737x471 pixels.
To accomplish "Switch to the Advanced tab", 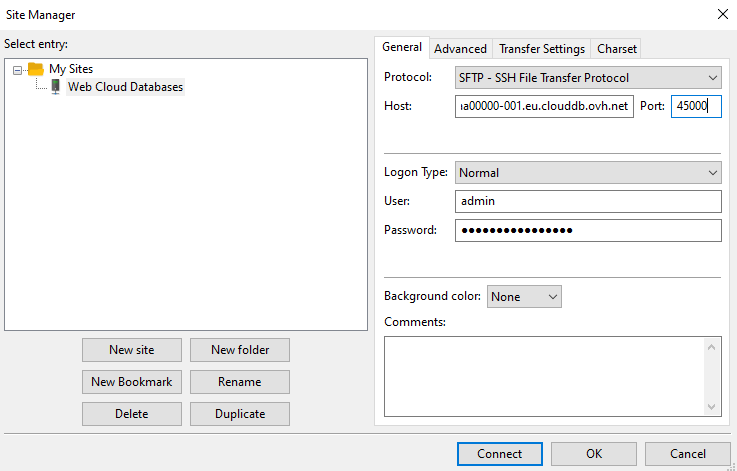I will click(460, 49).
